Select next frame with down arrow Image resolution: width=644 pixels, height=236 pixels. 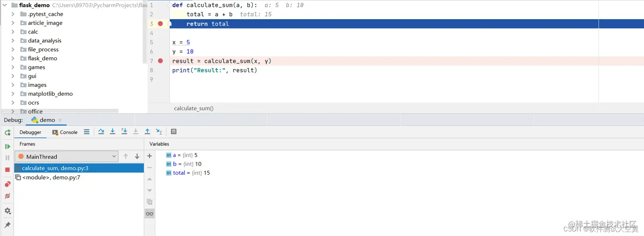pyautogui.click(x=137, y=156)
